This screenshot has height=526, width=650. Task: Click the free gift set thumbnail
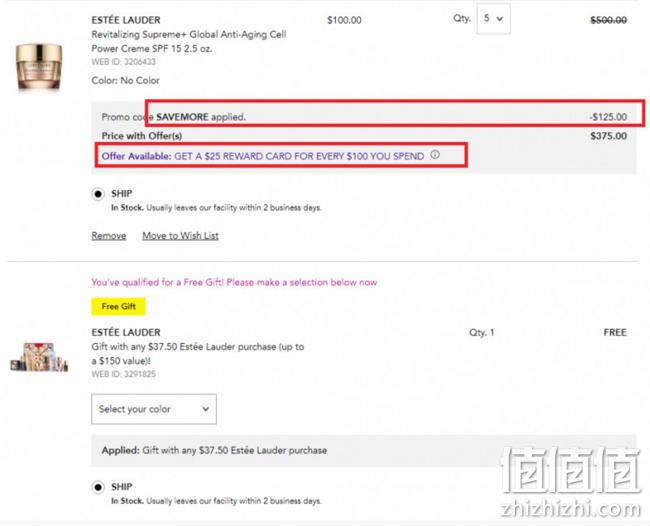point(39,357)
